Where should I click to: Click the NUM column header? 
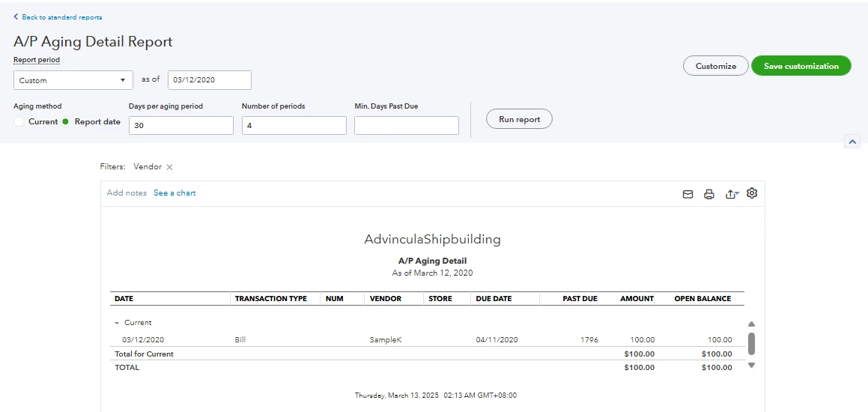coord(334,298)
